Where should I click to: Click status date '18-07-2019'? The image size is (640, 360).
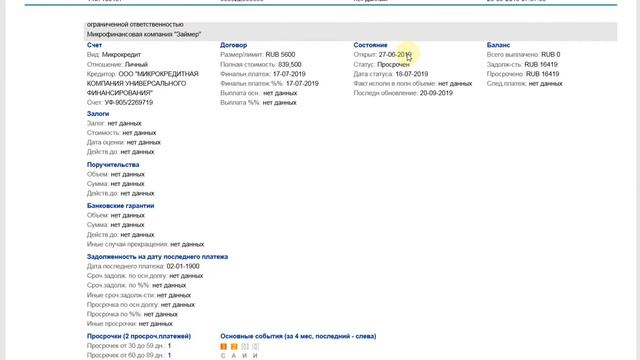pyautogui.click(x=411, y=74)
